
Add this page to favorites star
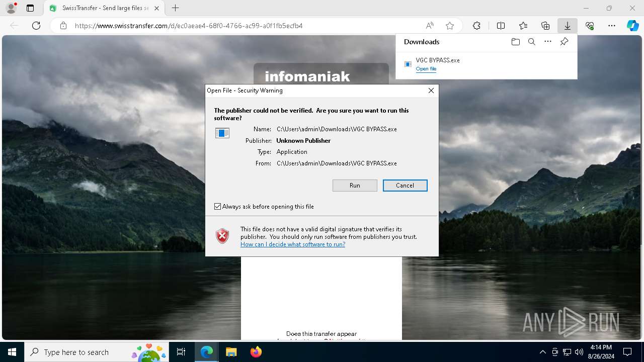pyautogui.click(x=450, y=26)
